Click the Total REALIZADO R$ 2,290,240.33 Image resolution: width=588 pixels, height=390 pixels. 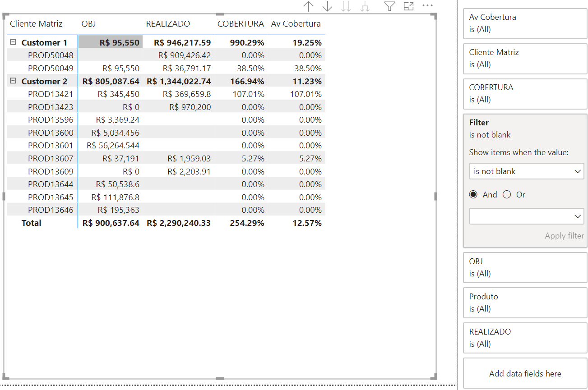(179, 223)
